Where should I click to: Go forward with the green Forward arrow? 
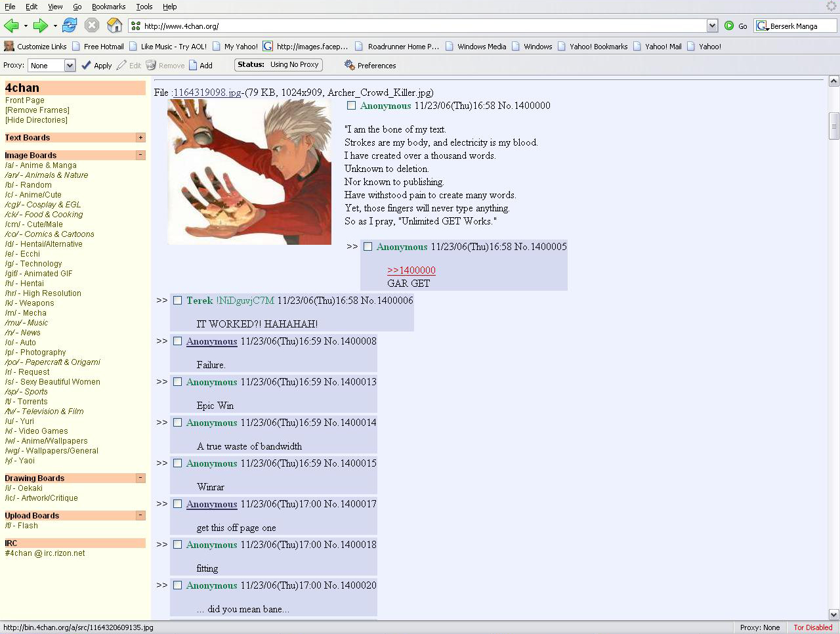pos(41,26)
